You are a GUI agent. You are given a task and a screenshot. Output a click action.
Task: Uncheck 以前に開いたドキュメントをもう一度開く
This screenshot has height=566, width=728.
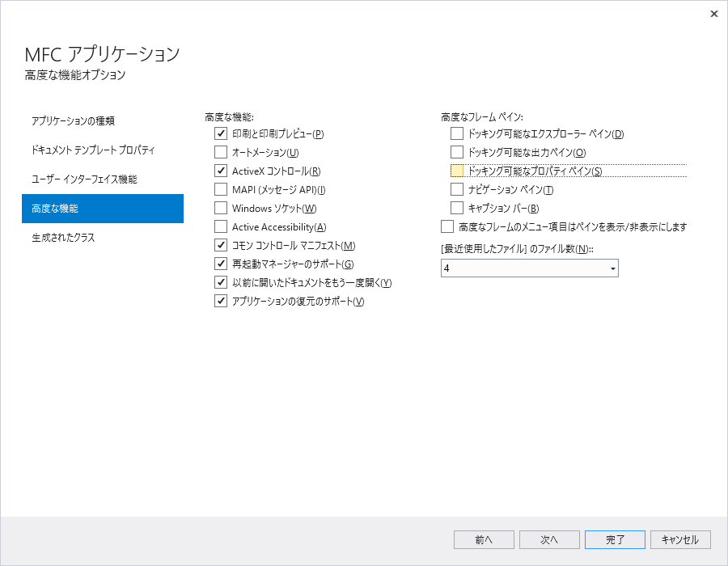(x=221, y=282)
